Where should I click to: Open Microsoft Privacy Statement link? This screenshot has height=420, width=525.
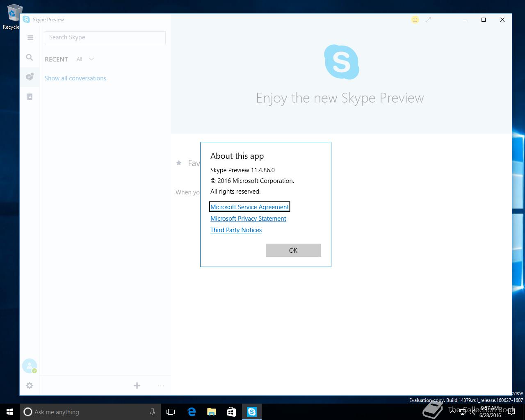click(x=248, y=219)
